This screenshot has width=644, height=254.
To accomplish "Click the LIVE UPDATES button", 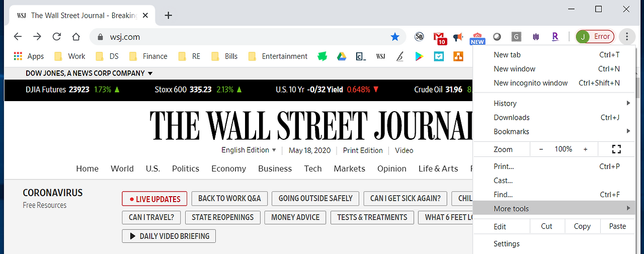I will tap(154, 199).
